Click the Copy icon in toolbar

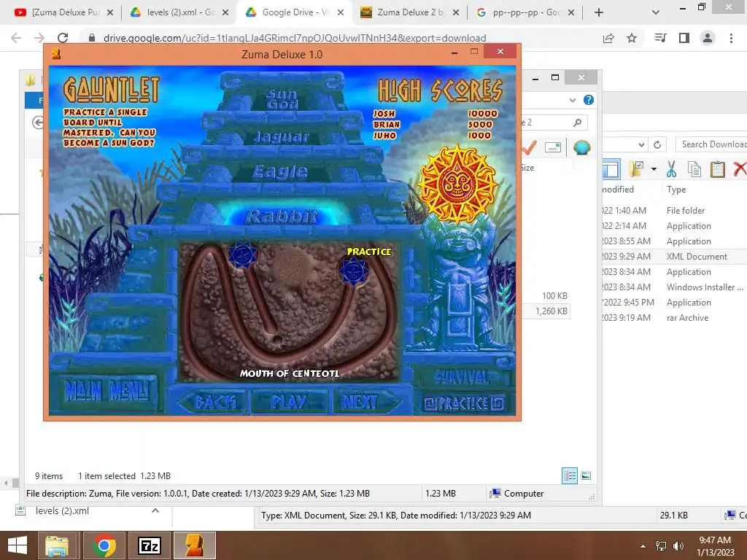click(694, 169)
